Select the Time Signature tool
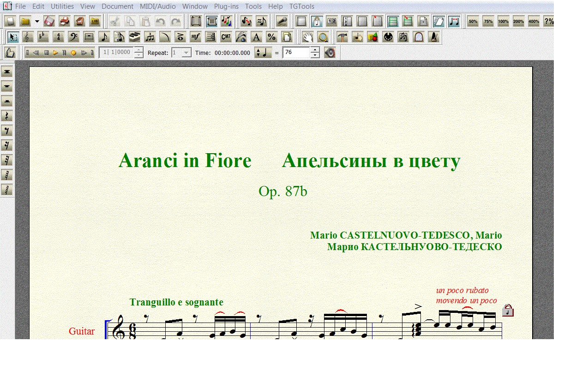Viewport: 588px width, 377px height. tap(58, 37)
